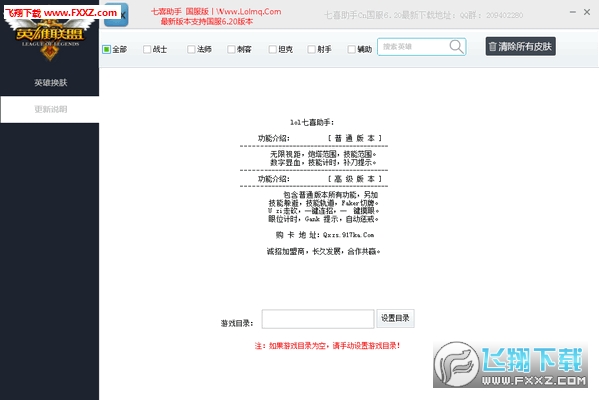Click 清除所有皮肤 button
Viewport: 599px width, 400px height.
(x=521, y=47)
